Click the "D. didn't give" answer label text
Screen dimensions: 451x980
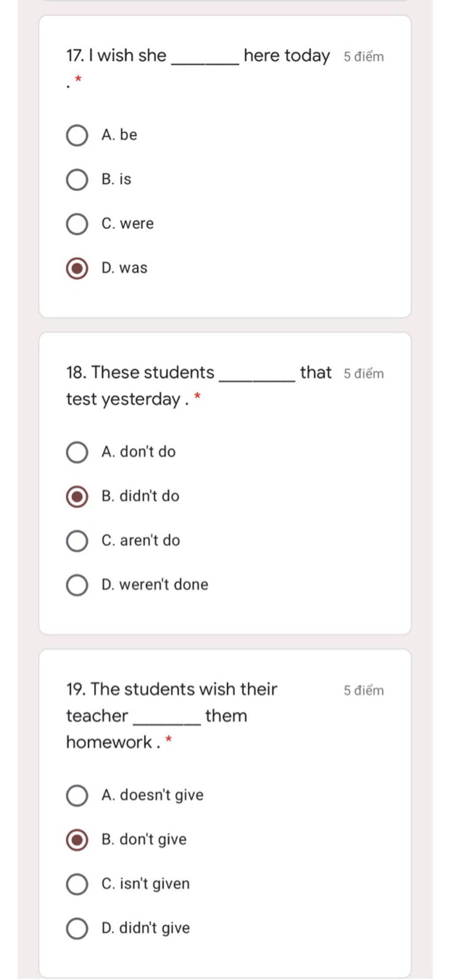pyautogui.click(x=145, y=928)
